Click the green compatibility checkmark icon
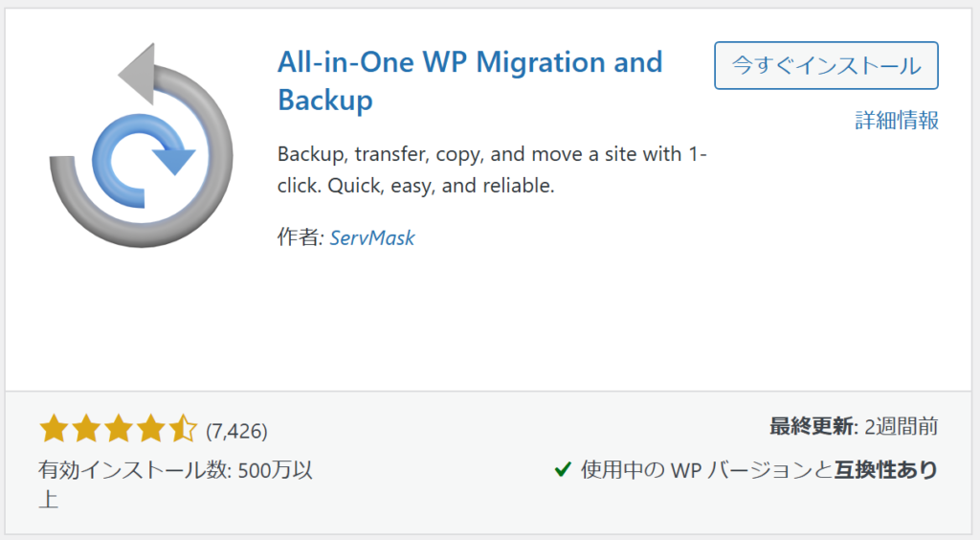 point(563,469)
